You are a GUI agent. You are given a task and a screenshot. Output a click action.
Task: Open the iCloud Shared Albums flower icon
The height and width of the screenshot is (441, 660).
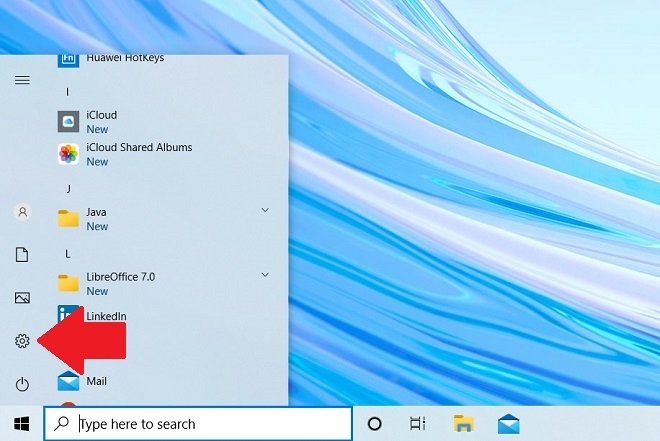pos(68,154)
